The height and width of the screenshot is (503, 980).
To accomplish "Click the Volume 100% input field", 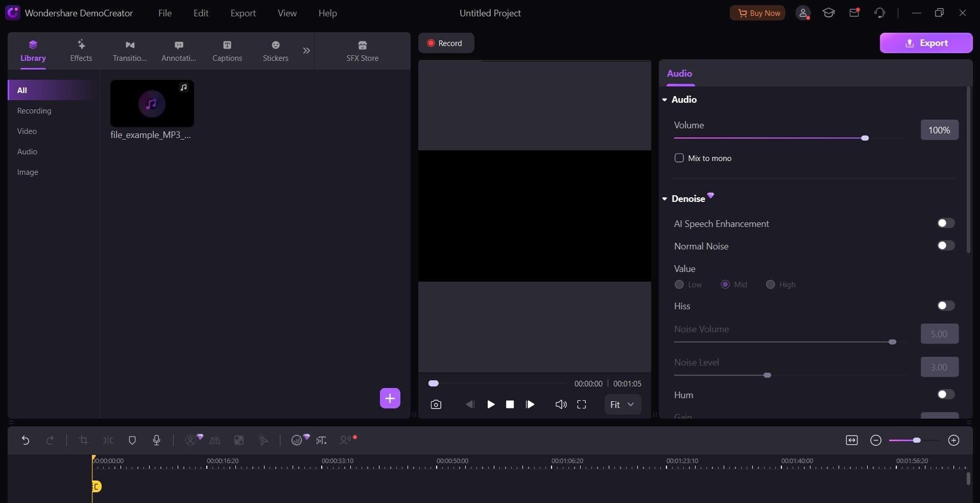I will tap(940, 130).
